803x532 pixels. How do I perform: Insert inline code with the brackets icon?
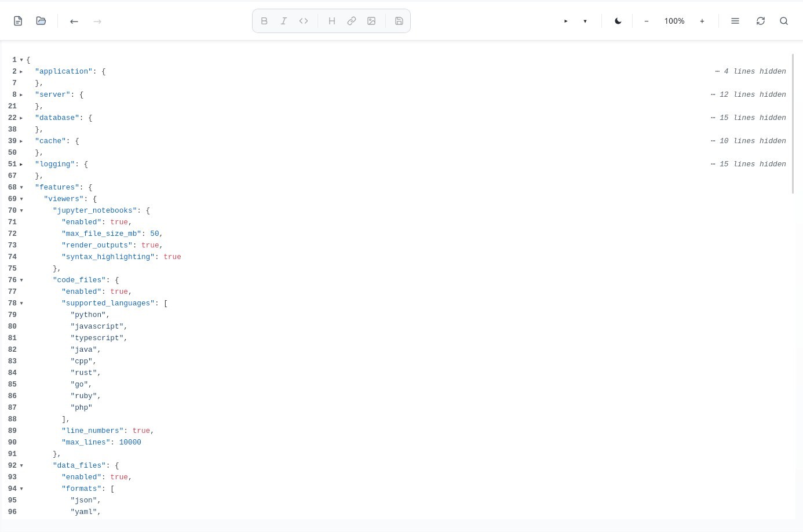point(304,21)
